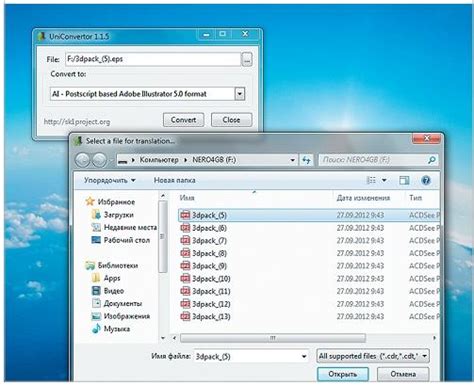
Task: Open the Упорядочить menu
Action: 110,180
